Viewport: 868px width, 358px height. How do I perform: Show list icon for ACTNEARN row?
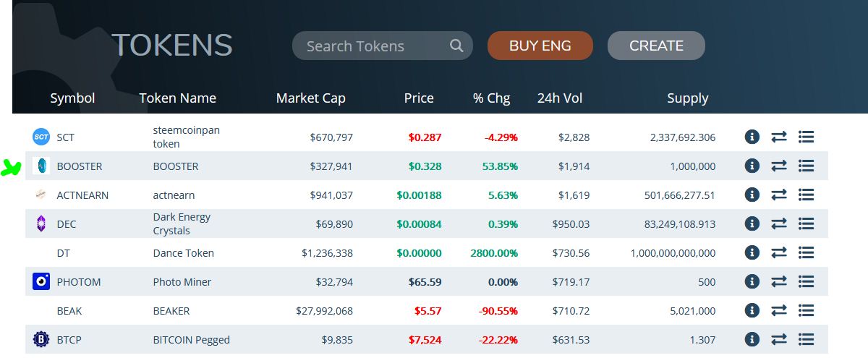[x=807, y=195]
